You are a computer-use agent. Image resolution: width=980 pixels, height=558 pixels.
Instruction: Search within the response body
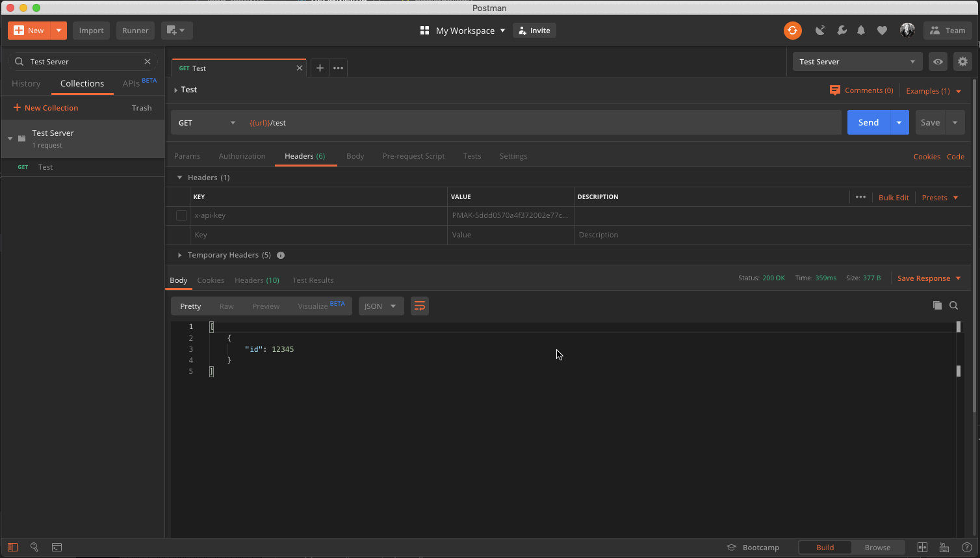[x=953, y=306]
